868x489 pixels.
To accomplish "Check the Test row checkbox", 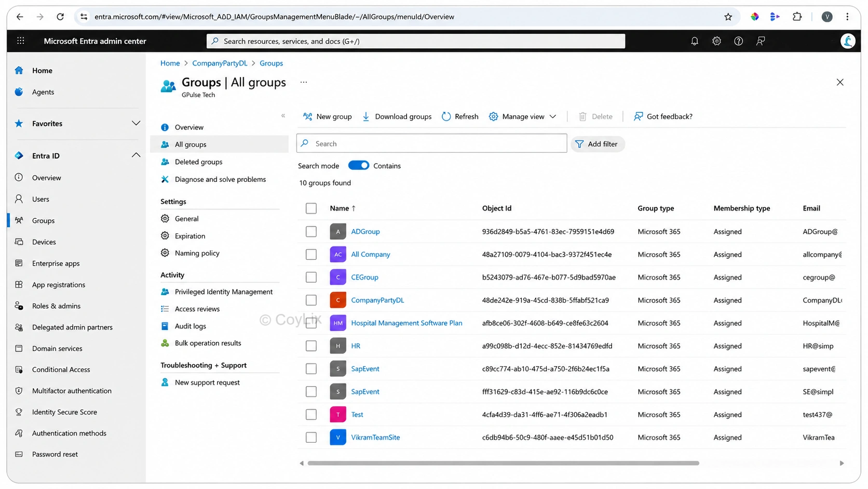I will click(311, 414).
